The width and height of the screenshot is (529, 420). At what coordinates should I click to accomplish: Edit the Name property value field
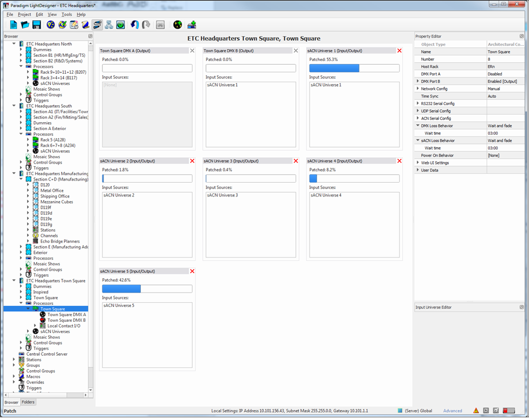coord(506,52)
